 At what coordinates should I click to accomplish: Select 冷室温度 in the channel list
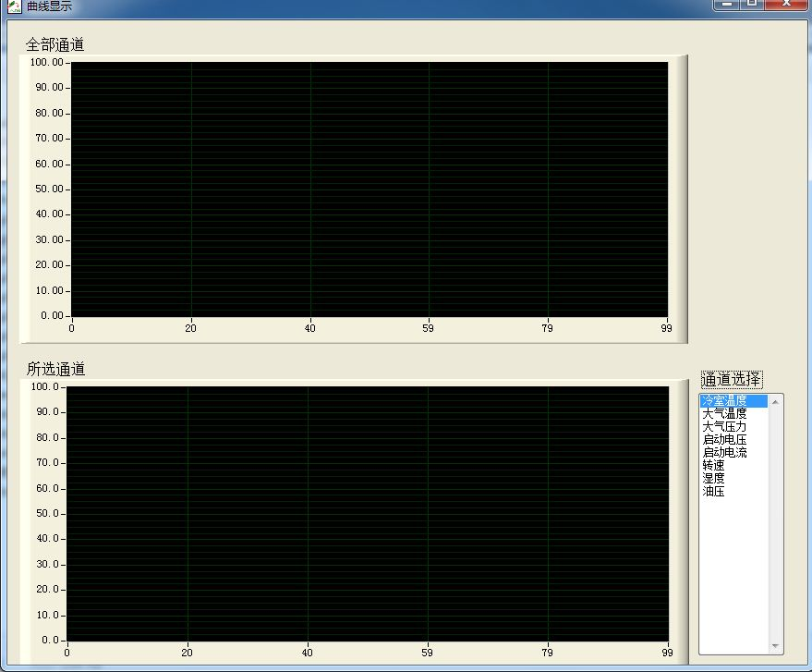[733, 400]
